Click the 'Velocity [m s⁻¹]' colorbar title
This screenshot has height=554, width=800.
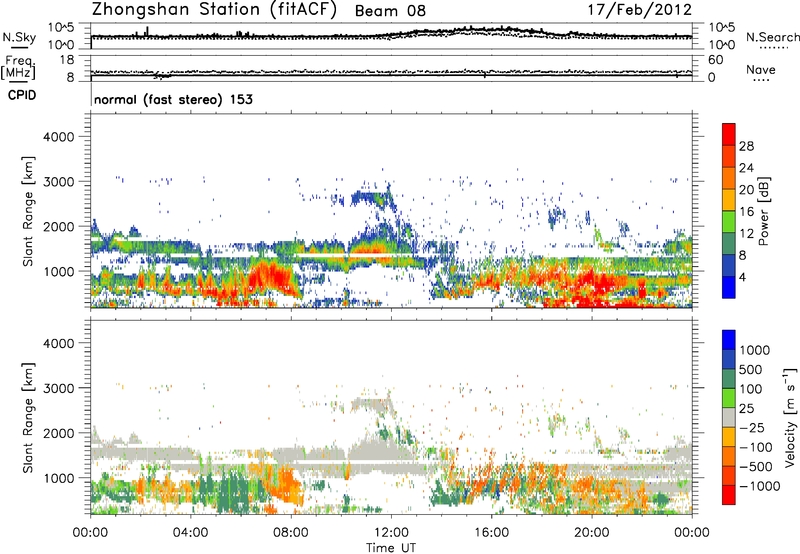pos(790,417)
